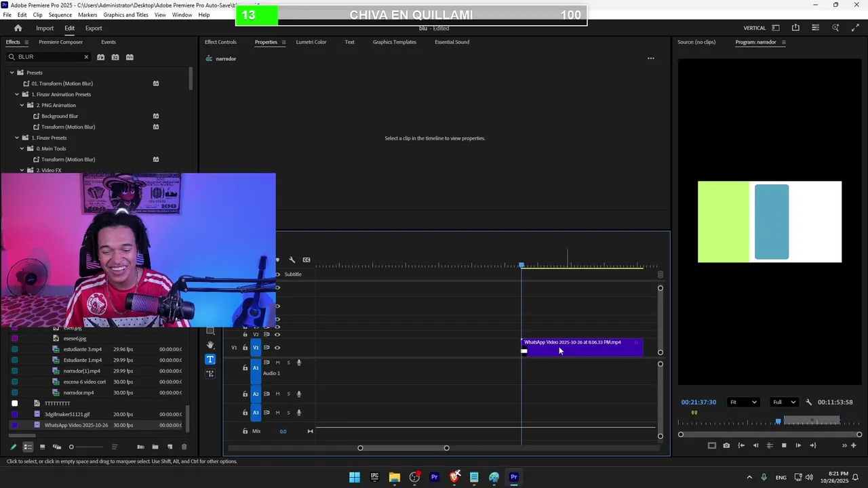Hide the Subtitle track with eye icon
868x488 pixels.
click(277, 274)
